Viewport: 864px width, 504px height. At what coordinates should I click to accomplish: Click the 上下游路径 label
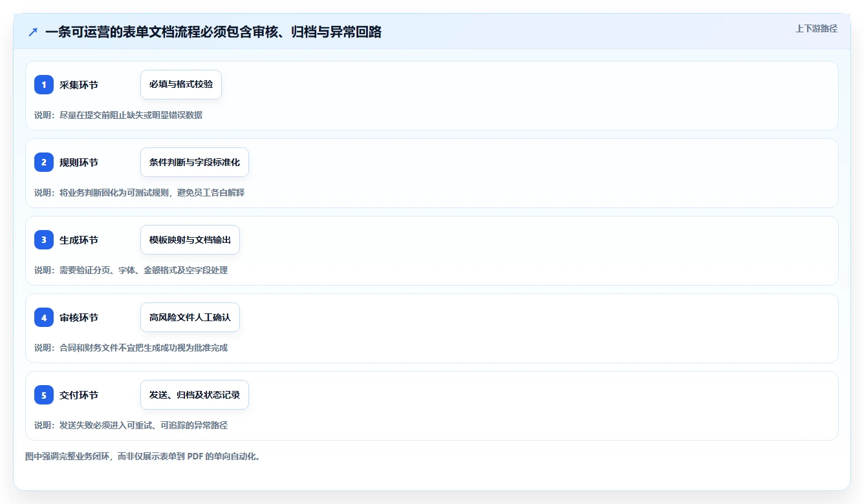pyautogui.click(x=816, y=28)
